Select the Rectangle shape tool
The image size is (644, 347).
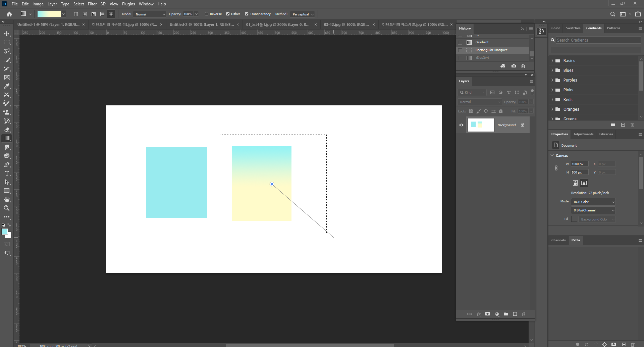click(7, 191)
